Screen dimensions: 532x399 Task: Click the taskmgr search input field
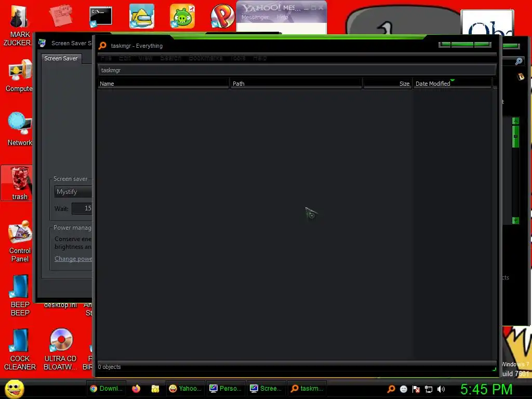pos(297,70)
